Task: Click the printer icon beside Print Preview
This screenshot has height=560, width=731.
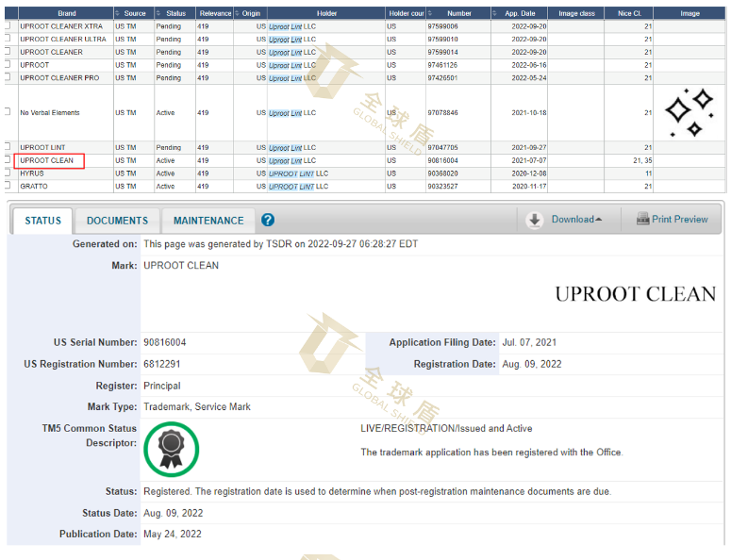Action: point(643,219)
